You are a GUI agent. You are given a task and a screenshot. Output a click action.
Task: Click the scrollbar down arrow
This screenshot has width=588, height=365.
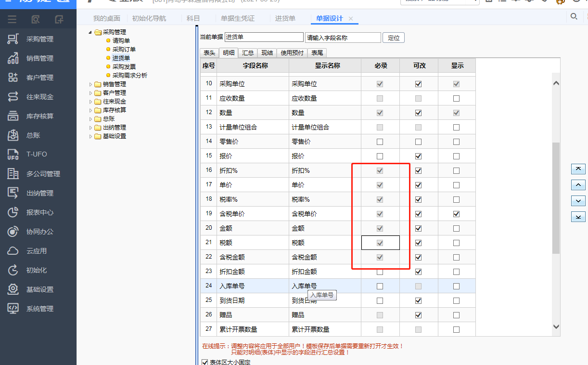[x=556, y=326]
